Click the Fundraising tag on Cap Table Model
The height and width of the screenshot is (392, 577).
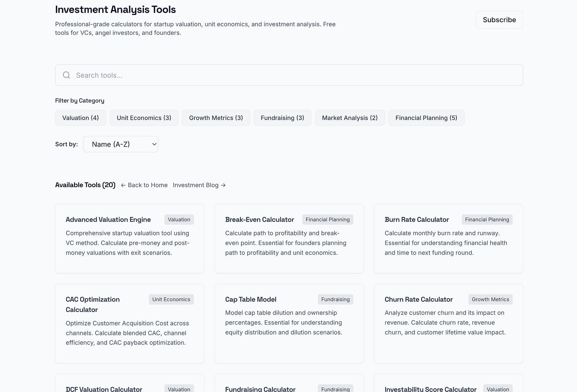coord(335,299)
